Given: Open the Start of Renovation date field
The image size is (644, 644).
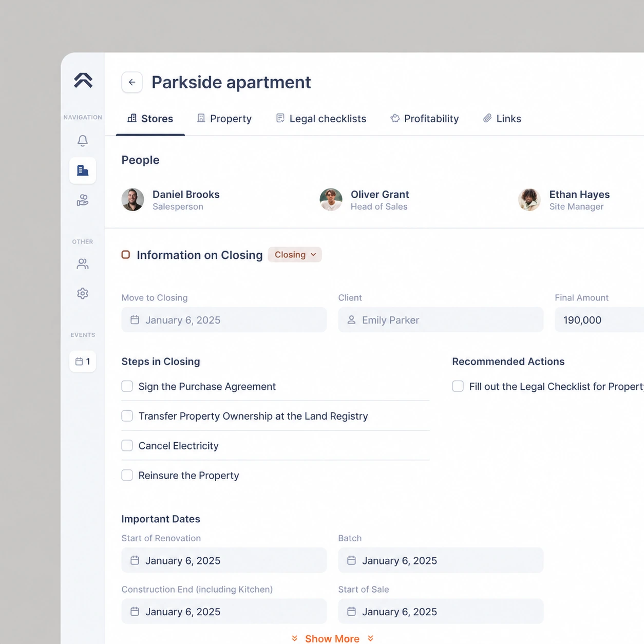Looking at the screenshot, I should click(224, 560).
